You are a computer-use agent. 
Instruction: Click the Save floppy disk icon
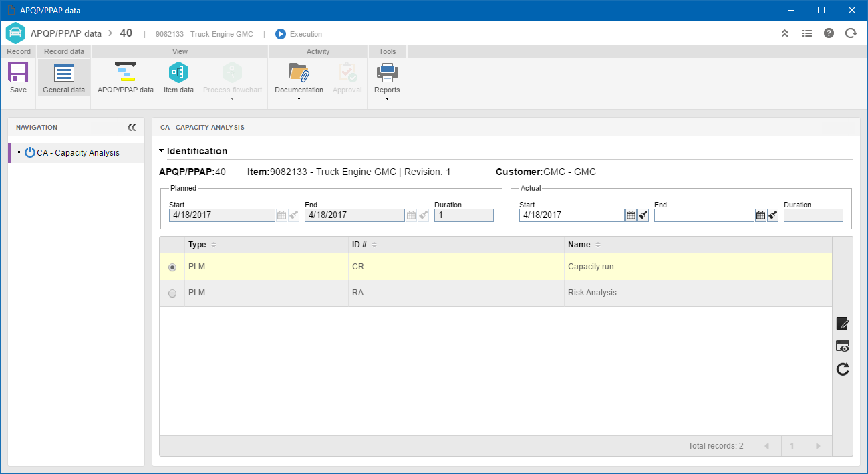[x=18, y=72]
